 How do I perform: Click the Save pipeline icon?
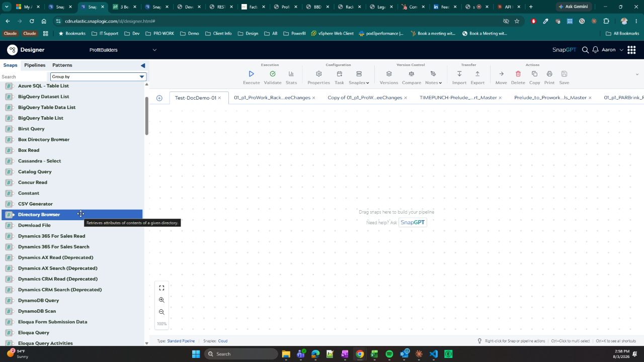(x=564, y=74)
